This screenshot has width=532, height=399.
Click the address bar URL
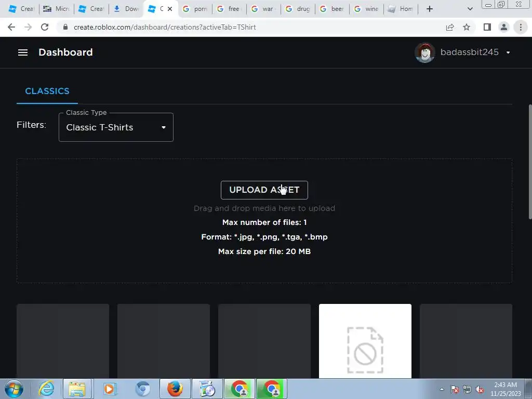point(165,27)
